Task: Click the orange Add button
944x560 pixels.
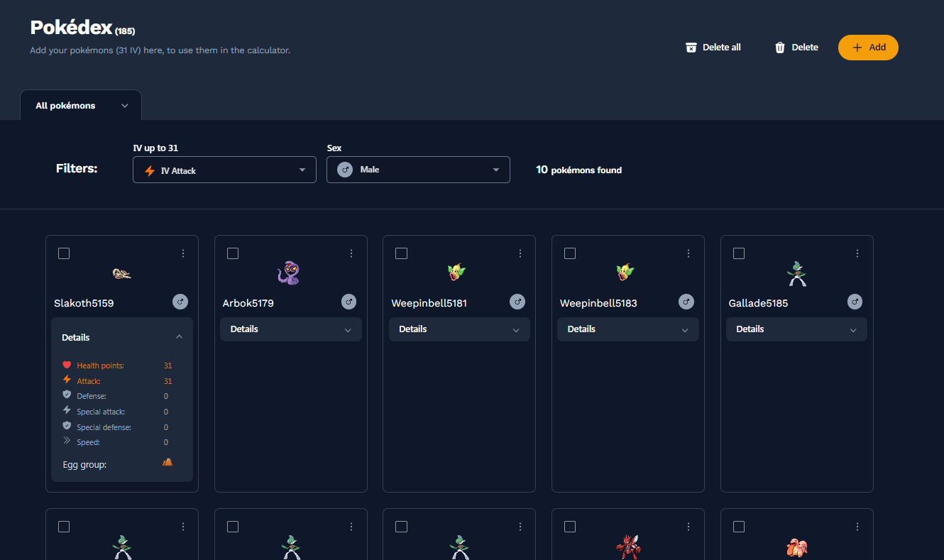Action: pos(868,48)
